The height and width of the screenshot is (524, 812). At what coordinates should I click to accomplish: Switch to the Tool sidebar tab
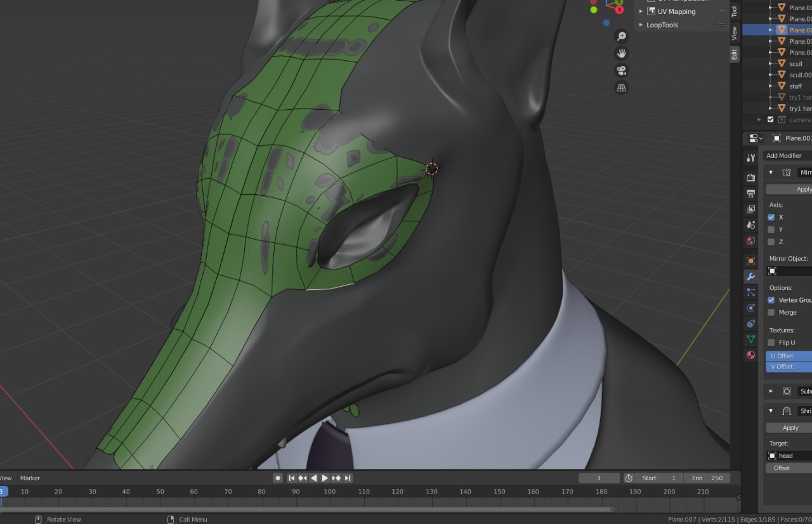pyautogui.click(x=735, y=11)
